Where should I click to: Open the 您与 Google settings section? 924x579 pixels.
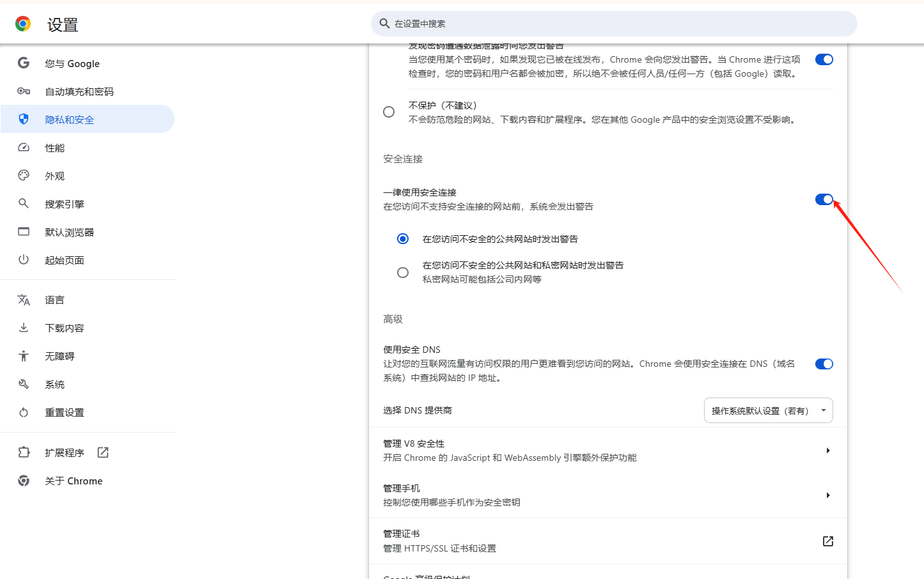(x=88, y=63)
